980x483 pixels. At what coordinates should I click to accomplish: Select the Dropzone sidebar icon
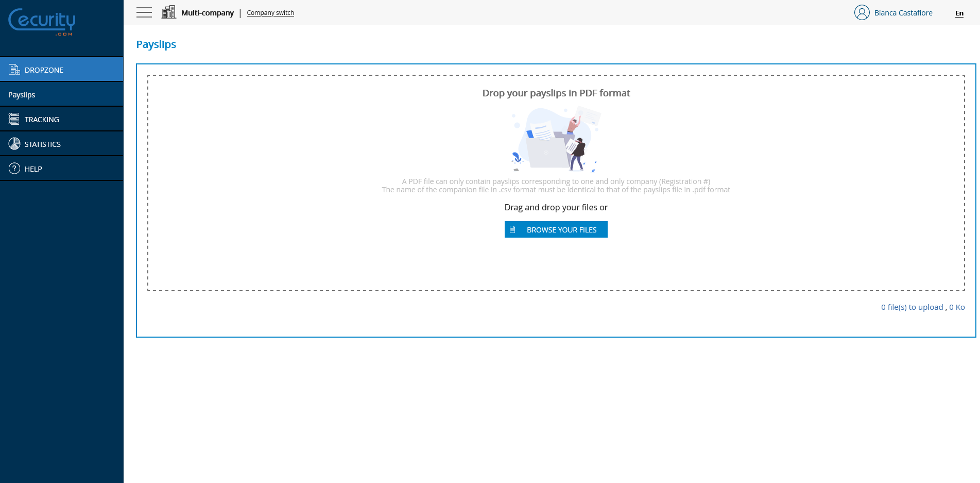[x=13, y=69]
